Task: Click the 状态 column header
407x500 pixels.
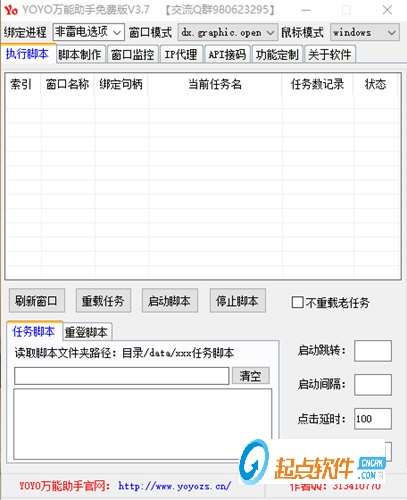Action: click(x=375, y=84)
